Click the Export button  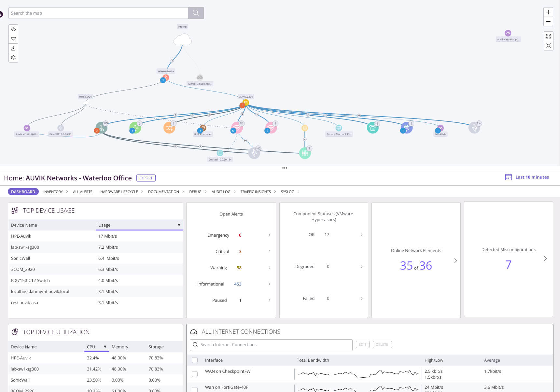tap(146, 178)
